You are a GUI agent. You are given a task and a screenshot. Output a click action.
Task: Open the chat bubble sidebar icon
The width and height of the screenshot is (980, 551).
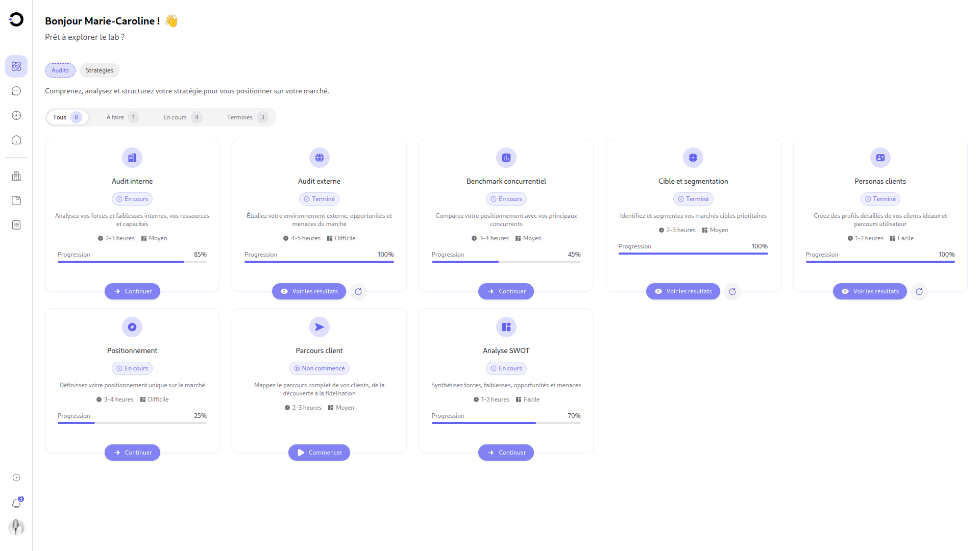pyautogui.click(x=16, y=91)
